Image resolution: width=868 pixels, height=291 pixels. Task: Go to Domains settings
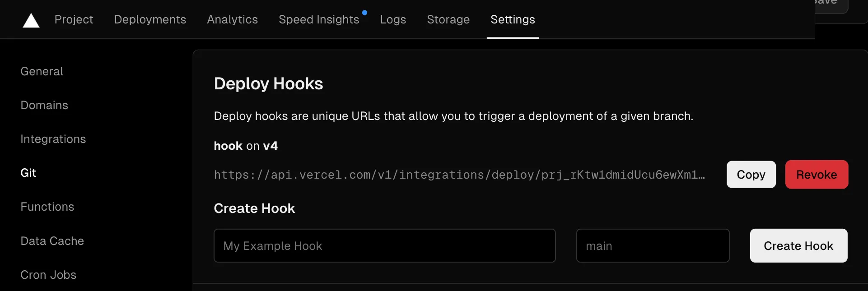click(x=44, y=105)
